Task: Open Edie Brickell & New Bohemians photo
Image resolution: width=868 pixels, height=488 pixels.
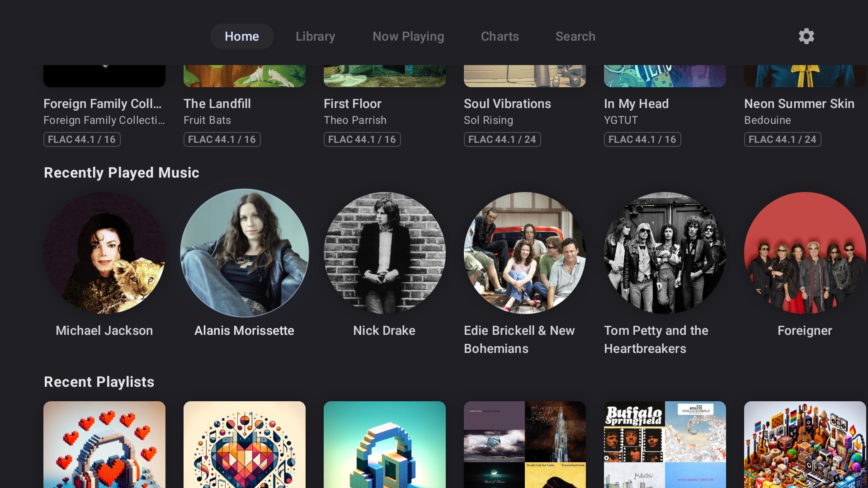Action: [525, 253]
